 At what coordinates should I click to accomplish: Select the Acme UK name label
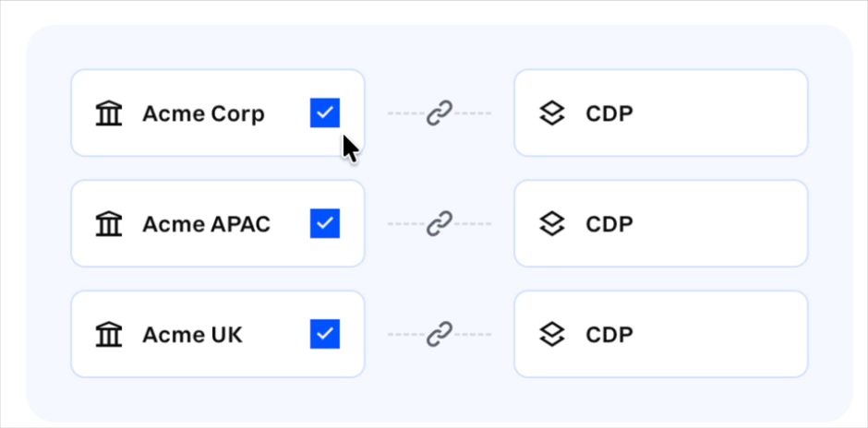[192, 335]
